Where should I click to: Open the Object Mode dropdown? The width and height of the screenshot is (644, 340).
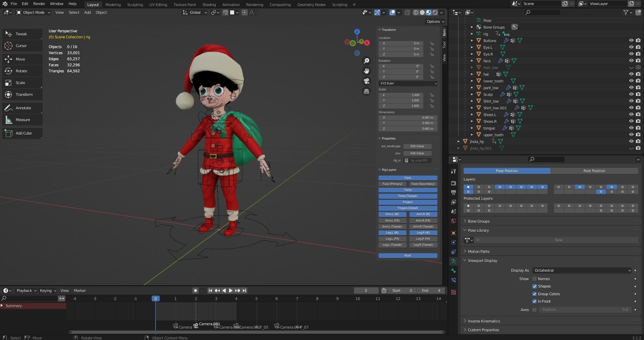tap(33, 12)
